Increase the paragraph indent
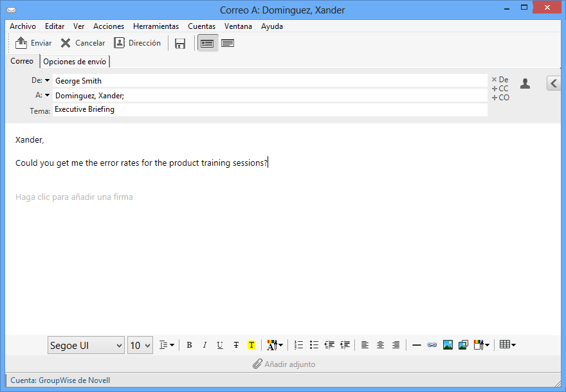Viewport: 566px width, 392px height. pos(345,345)
